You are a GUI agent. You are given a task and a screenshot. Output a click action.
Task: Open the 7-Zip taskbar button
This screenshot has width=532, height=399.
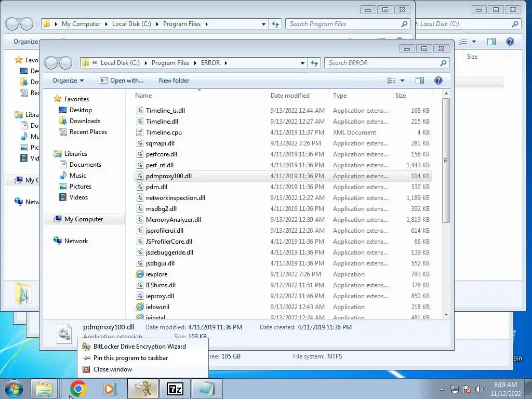175,389
